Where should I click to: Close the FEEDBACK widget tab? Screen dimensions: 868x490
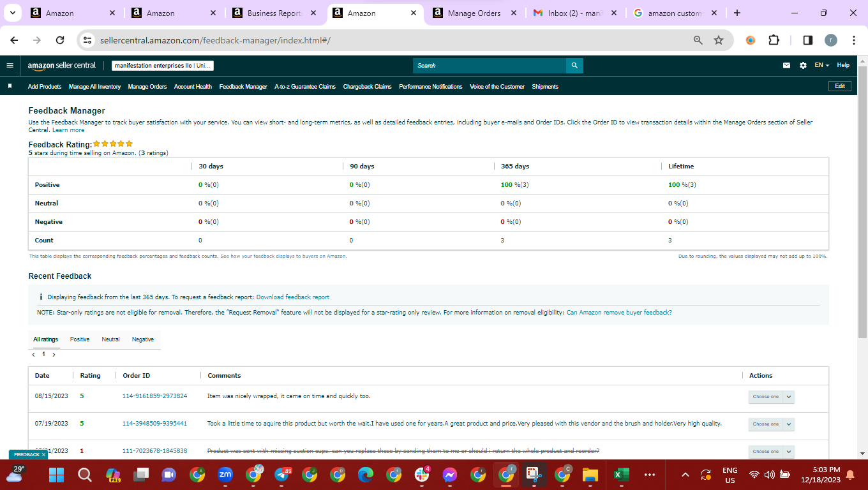44,455
